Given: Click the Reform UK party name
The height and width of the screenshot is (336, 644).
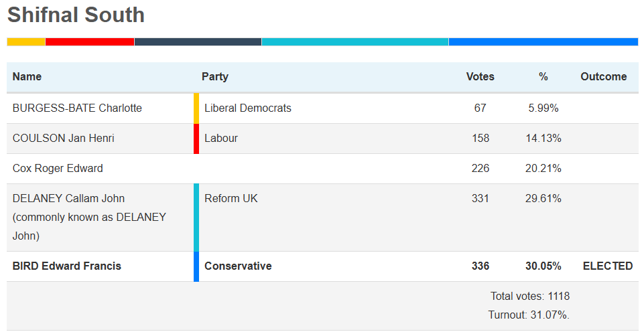Looking at the screenshot, I should (x=231, y=199).
